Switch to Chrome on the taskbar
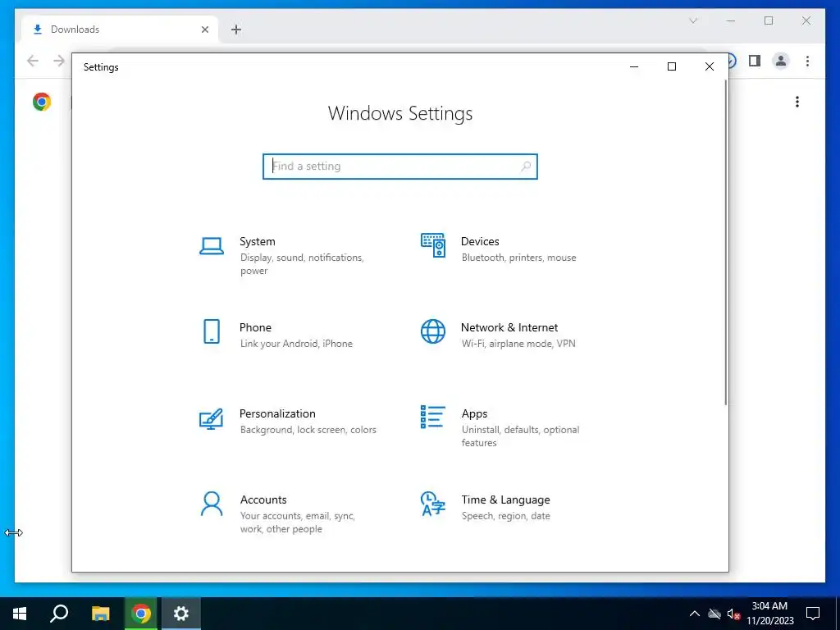 [141, 614]
